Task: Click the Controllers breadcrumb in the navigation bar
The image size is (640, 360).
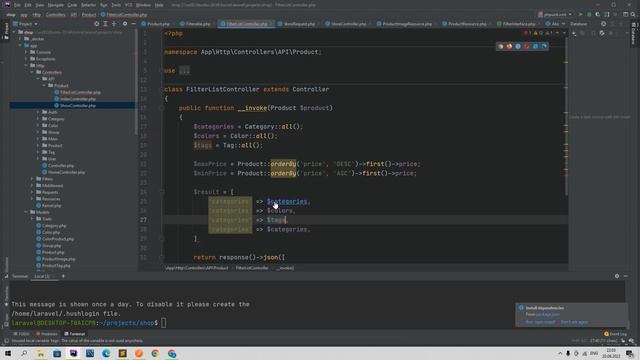Action: click(x=56, y=15)
